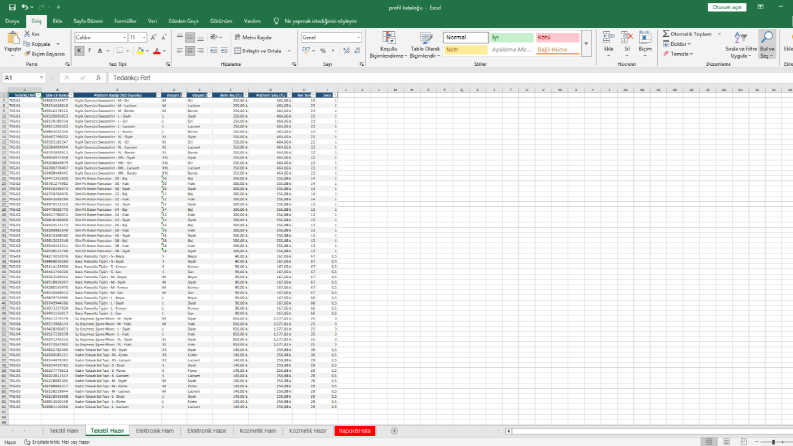
Task: Enable Metni Kaydır wrap text
Action: coord(253,37)
